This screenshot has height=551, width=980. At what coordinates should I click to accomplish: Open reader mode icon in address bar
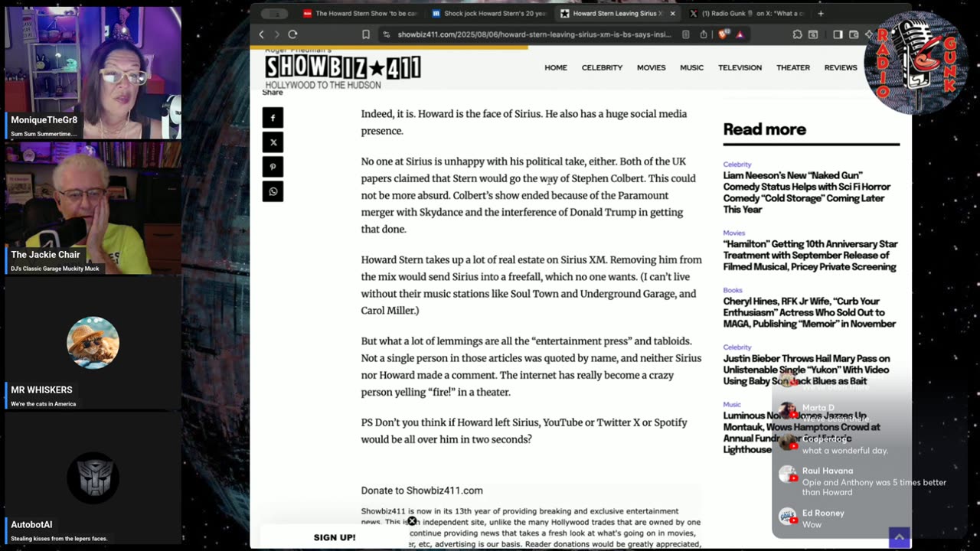(685, 34)
